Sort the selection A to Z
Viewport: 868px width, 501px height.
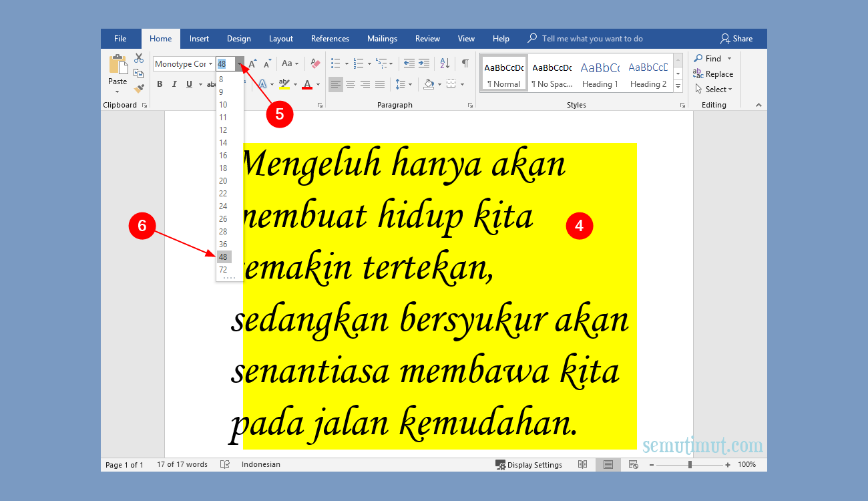(x=445, y=63)
